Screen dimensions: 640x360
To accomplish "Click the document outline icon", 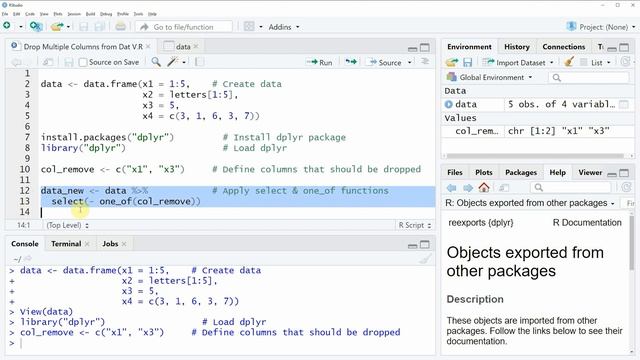I will pos(425,62).
